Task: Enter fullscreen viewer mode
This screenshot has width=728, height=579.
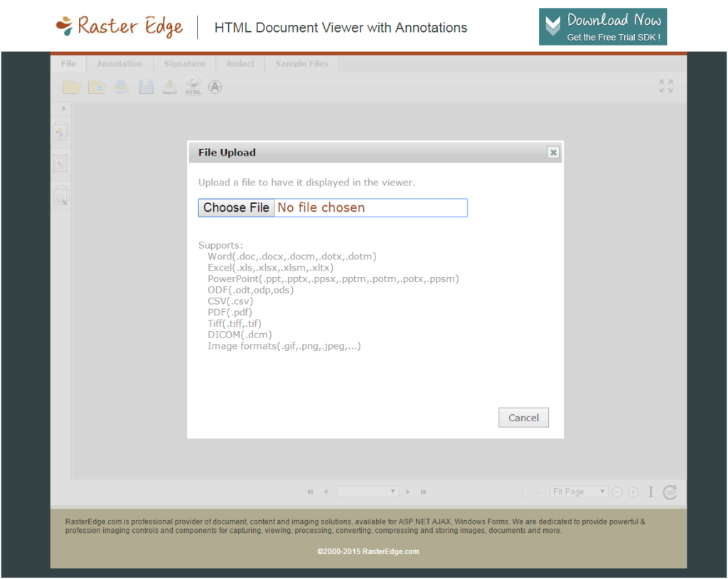Action: [x=665, y=86]
